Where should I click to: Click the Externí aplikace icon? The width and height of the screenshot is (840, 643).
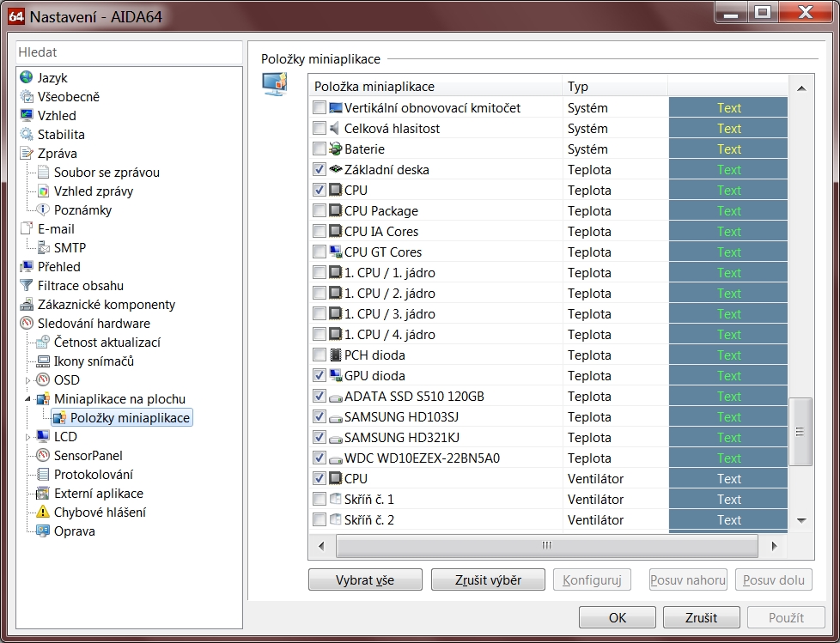pos(43,493)
